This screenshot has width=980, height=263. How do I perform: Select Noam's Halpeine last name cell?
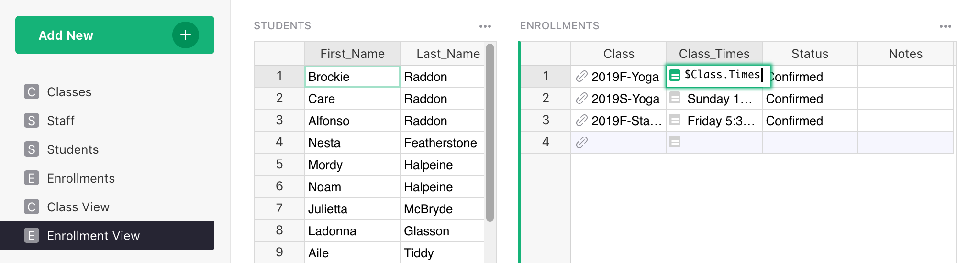[x=443, y=186]
